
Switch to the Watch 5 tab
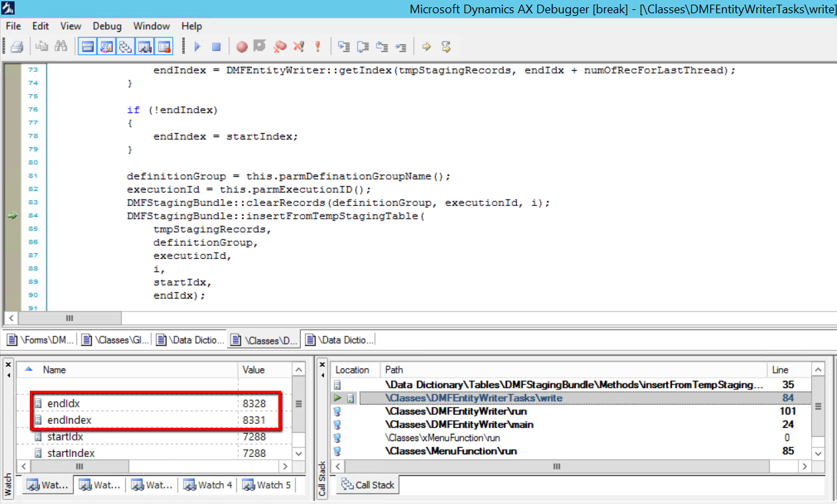[x=266, y=485]
